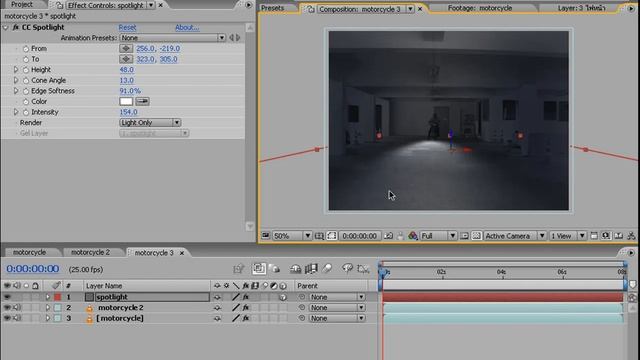Toggle the From stopwatch keyframing
Image resolution: width=640 pixels, height=360 pixels.
tap(26, 49)
